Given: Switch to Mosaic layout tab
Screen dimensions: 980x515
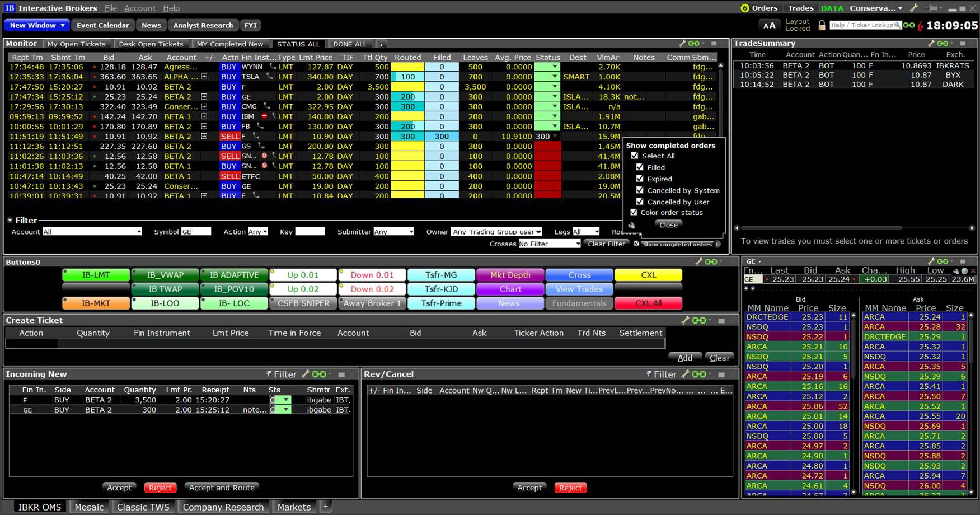Looking at the screenshot, I should point(90,507).
